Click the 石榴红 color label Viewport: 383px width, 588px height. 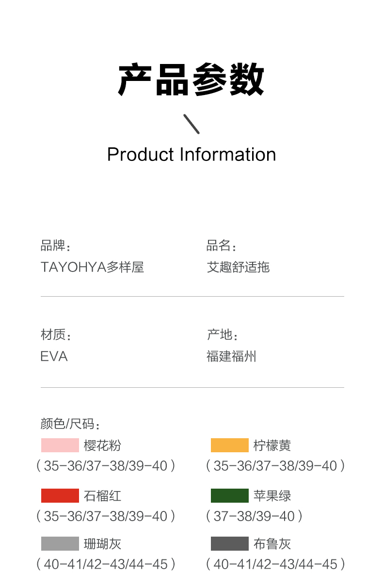pos(102,495)
